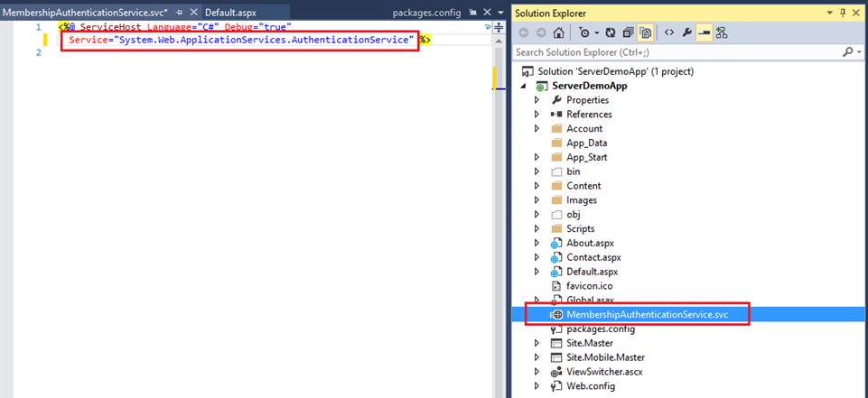Switch to the Default.aspx tab
Image resolution: width=868 pixels, height=398 pixels.
coord(230,13)
